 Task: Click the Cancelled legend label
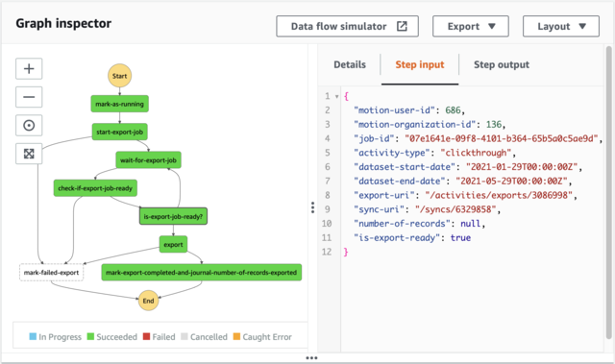click(x=209, y=337)
